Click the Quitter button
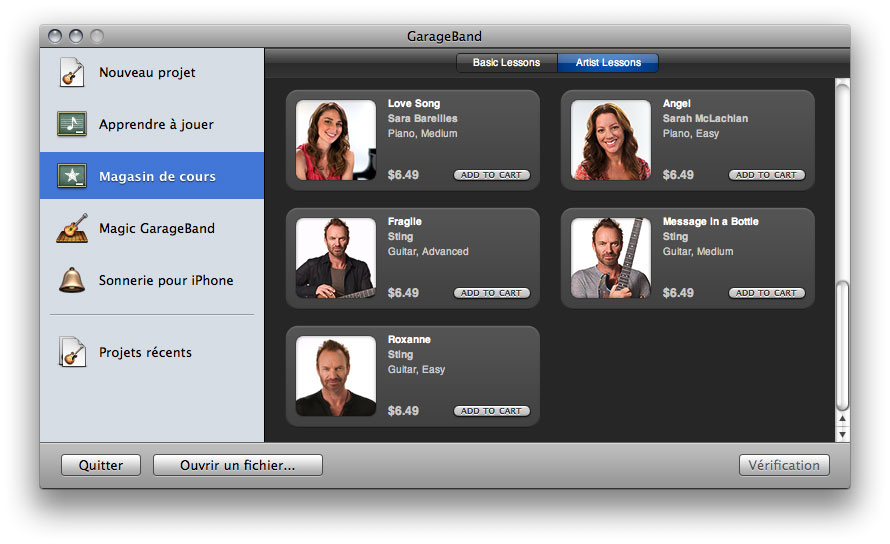 100,465
